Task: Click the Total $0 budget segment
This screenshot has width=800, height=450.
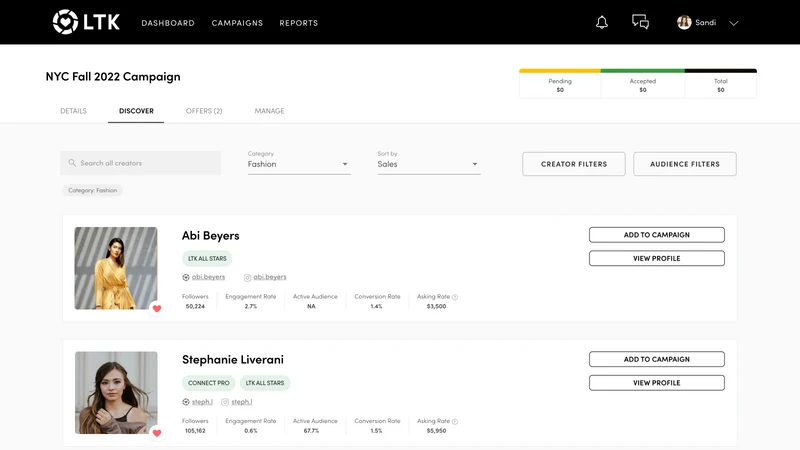Action: [x=720, y=84]
